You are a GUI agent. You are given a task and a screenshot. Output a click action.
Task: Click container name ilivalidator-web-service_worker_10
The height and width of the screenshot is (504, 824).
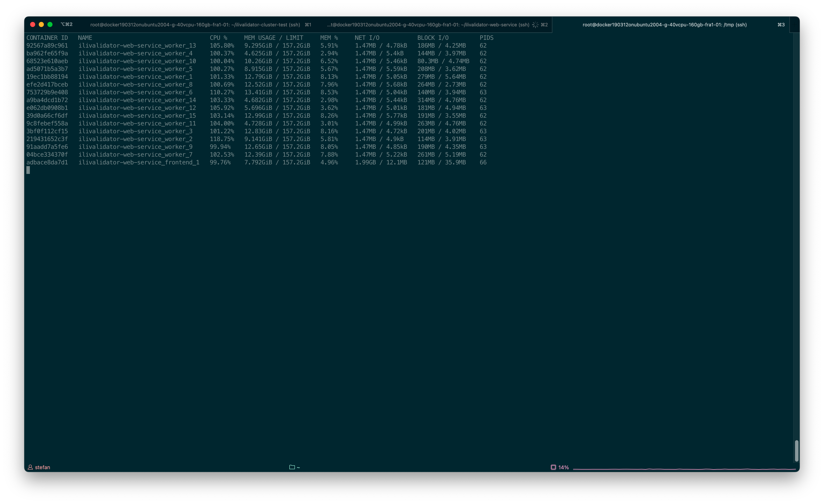(x=137, y=61)
